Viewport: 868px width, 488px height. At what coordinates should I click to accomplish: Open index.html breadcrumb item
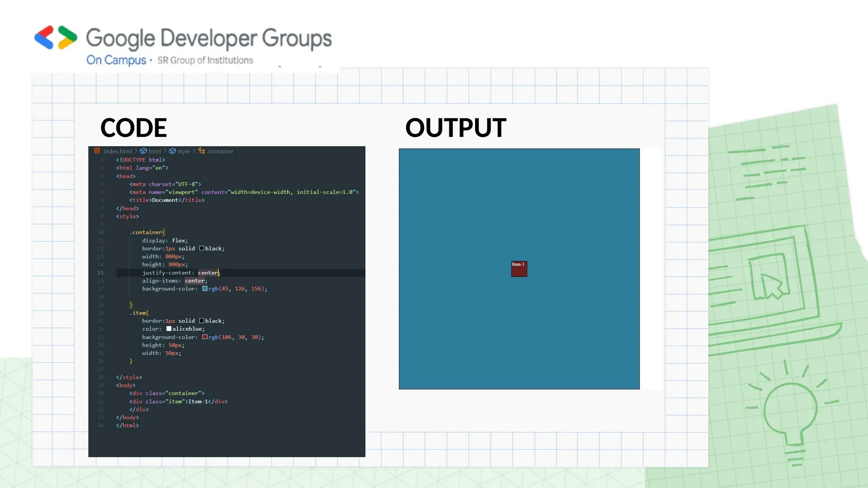pos(118,151)
